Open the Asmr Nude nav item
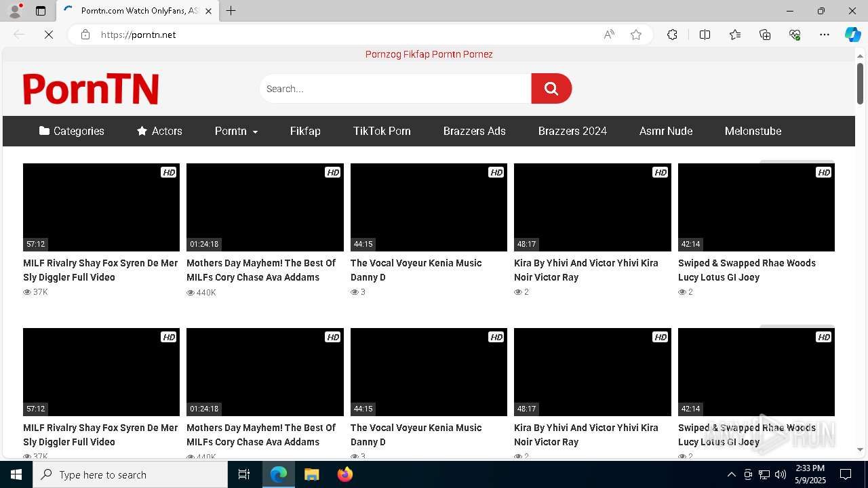 click(x=666, y=131)
